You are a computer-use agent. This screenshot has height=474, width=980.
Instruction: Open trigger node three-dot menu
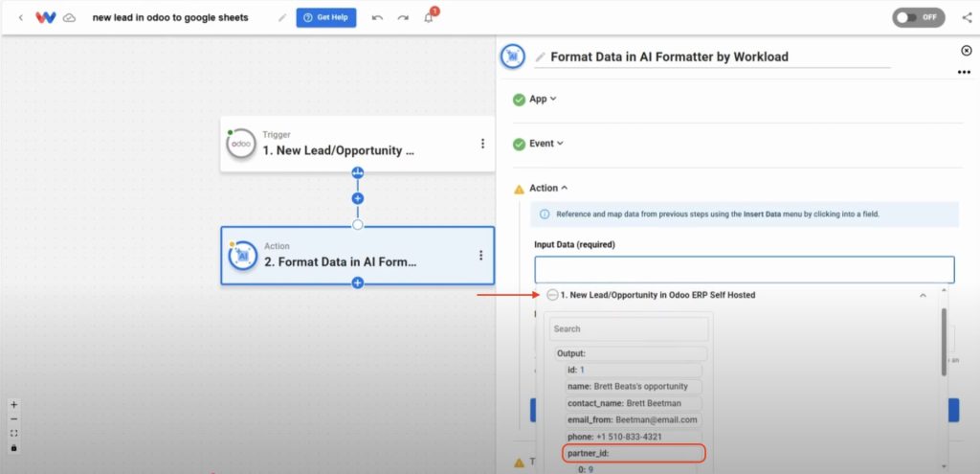[482, 144]
